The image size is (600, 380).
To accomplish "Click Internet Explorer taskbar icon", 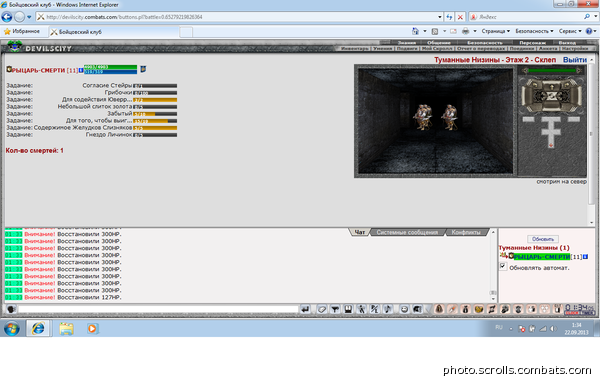I will (x=38, y=329).
